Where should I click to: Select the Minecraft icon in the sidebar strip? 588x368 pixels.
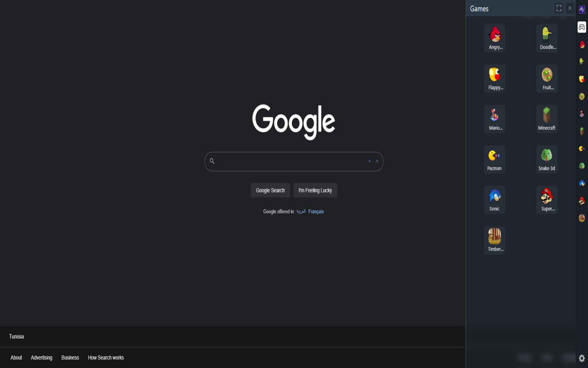pyautogui.click(x=582, y=131)
